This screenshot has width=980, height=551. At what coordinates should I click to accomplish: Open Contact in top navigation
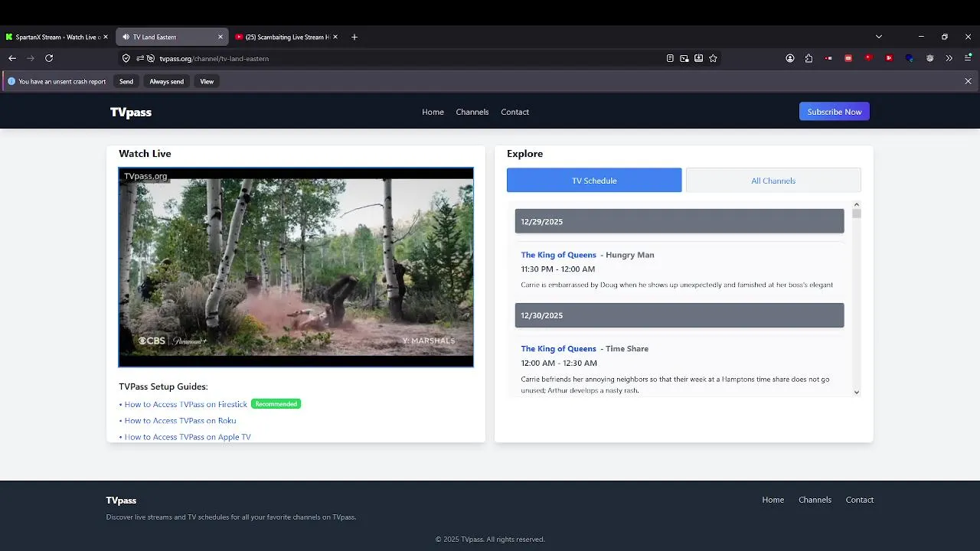(514, 112)
